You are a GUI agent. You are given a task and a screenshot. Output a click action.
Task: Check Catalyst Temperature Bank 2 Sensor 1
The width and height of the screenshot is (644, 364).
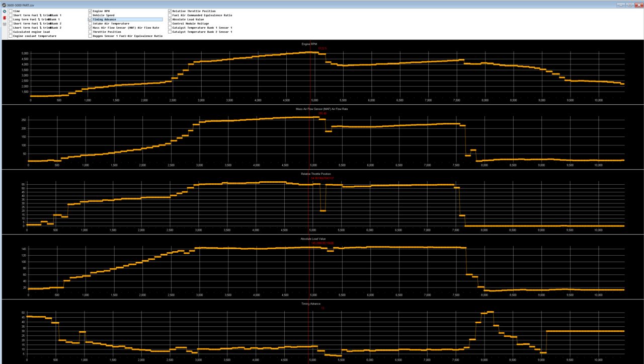pyautogui.click(x=170, y=32)
